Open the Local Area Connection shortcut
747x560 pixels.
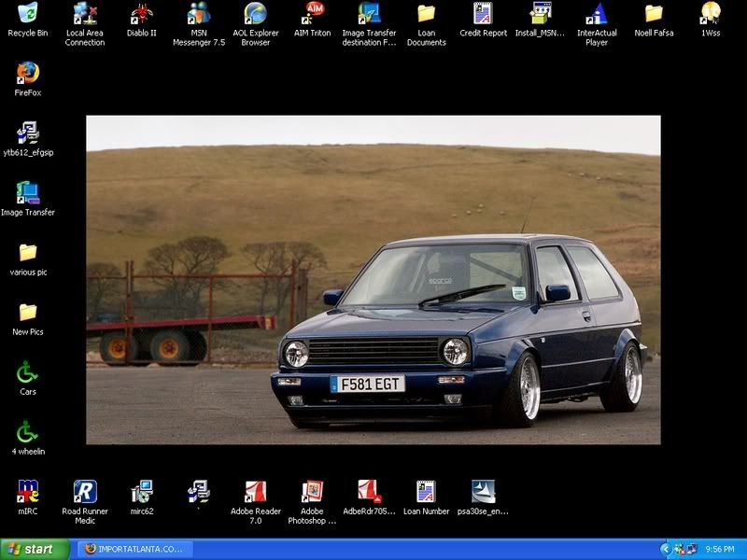[x=85, y=14]
